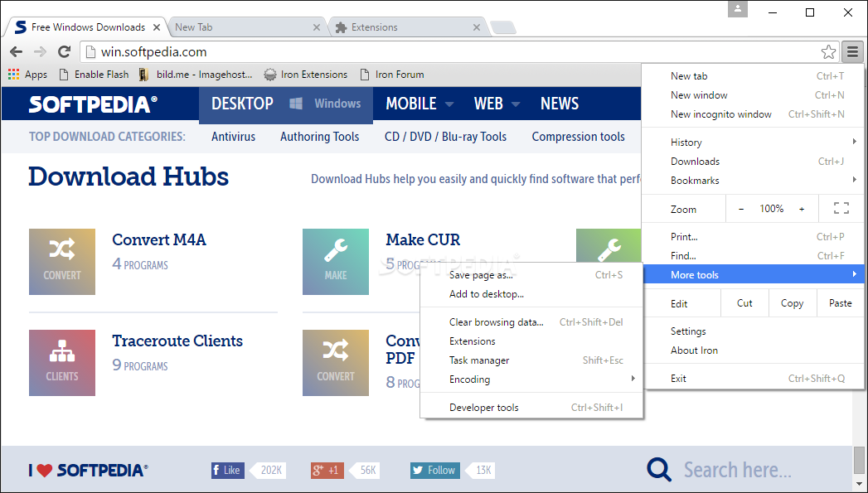The width and height of the screenshot is (868, 493).
Task: Choose Find... from the menu
Action: coord(753,256)
